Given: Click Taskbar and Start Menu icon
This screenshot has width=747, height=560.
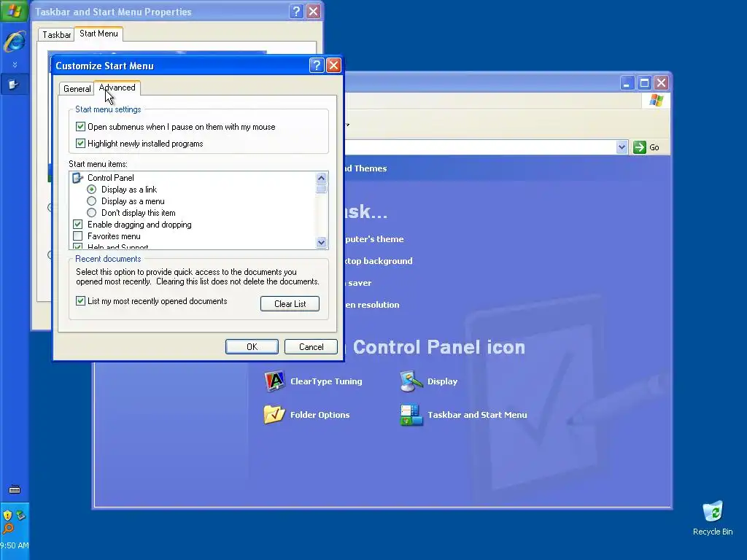Looking at the screenshot, I should [411, 414].
